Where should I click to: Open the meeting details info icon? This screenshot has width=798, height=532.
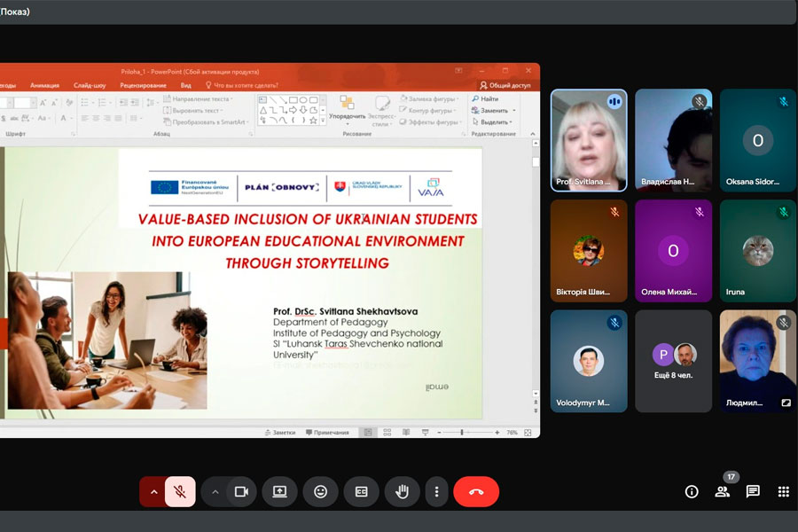(692, 491)
